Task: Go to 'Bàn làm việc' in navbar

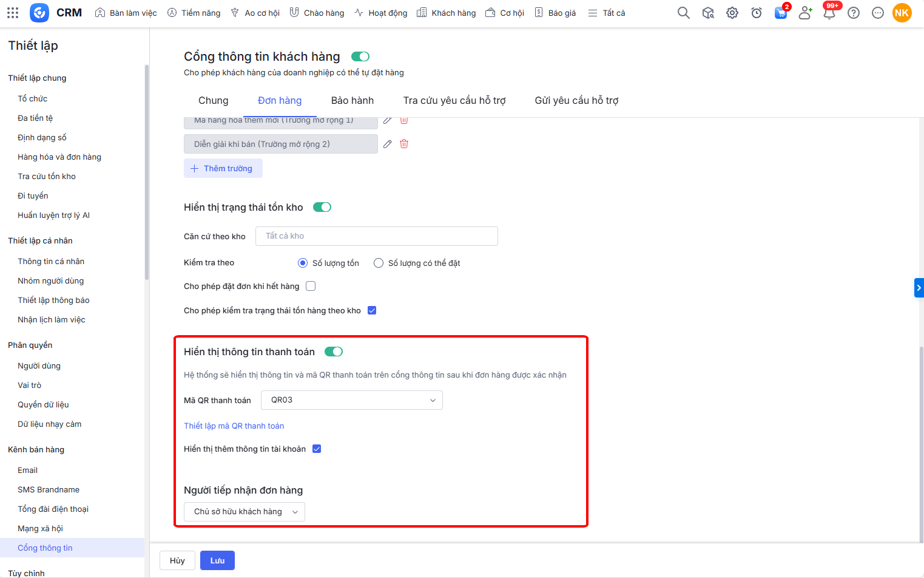Action: coord(126,13)
